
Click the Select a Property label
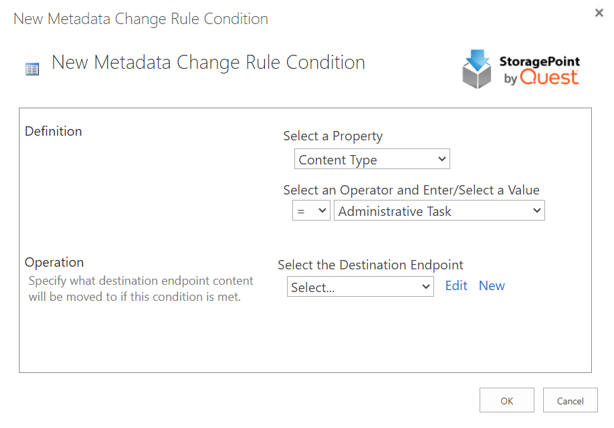(333, 136)
